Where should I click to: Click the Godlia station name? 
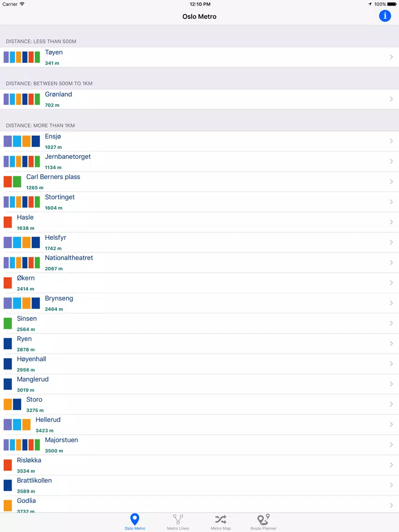point(26,501)
